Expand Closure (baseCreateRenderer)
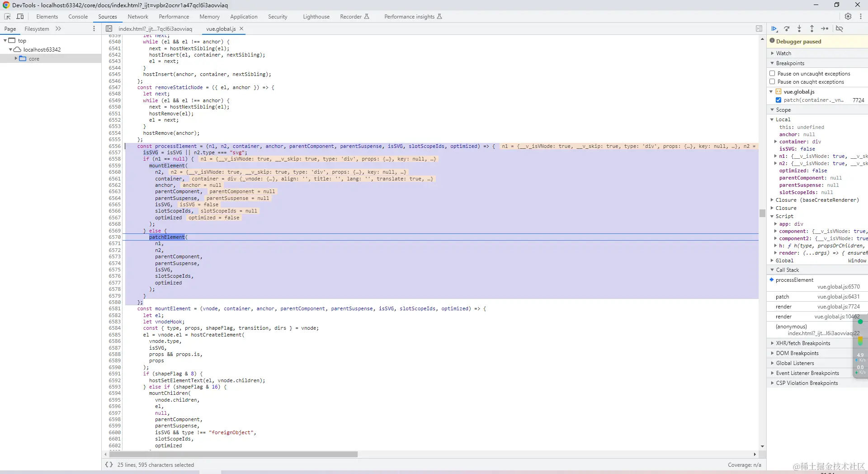This screenshot has height=474, width=868. (x=773, y=200)
